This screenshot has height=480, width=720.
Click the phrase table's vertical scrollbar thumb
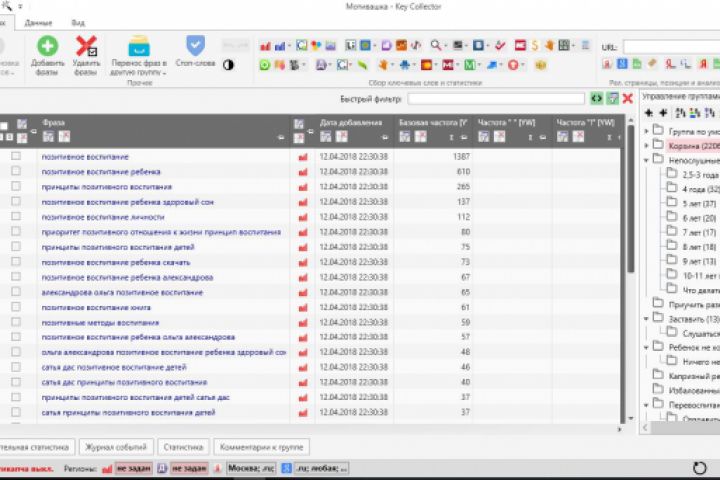coord(631,198)
